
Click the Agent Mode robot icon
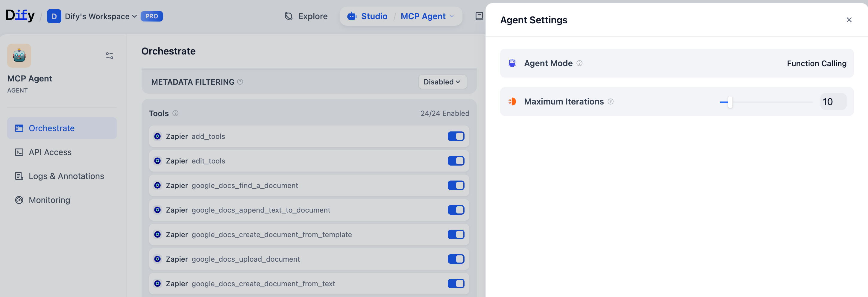(x=512, y=63)
